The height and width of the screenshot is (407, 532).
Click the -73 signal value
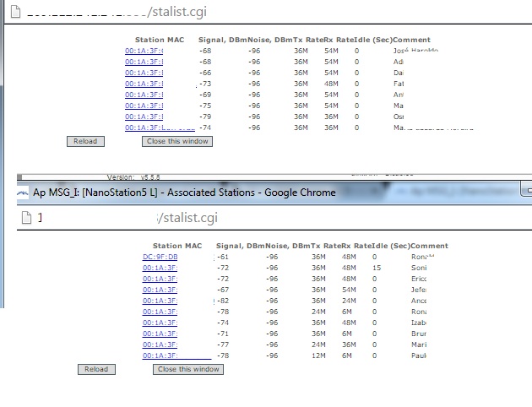(x=205, y=84)
